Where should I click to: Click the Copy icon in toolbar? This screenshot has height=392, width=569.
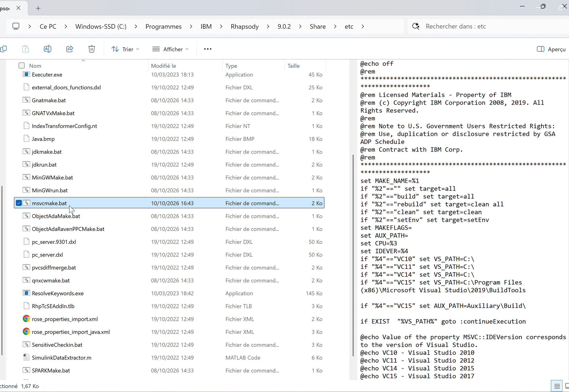pos(3,49)
